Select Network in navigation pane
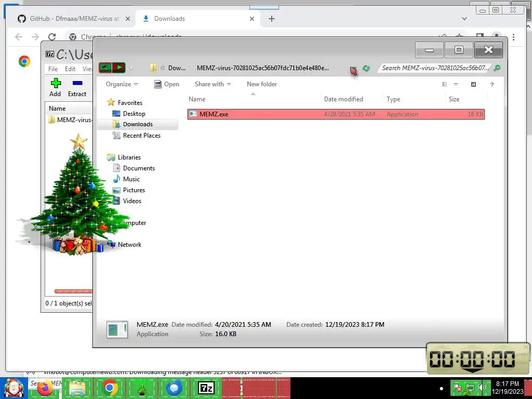Screen dimensions: 532x399 coord(124,244)
